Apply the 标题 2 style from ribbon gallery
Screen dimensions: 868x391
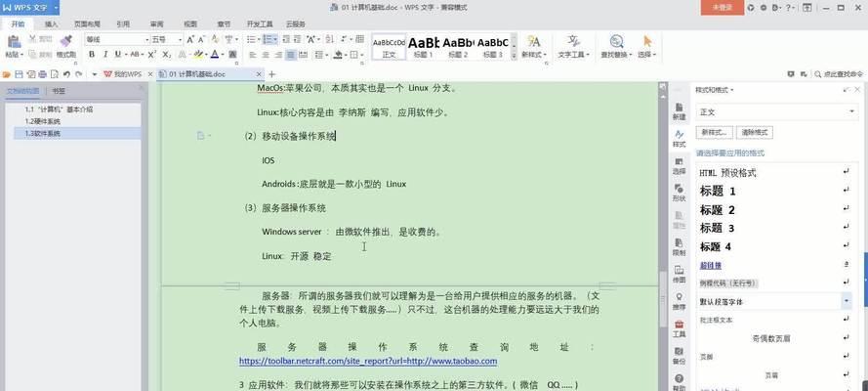(458, 47)
